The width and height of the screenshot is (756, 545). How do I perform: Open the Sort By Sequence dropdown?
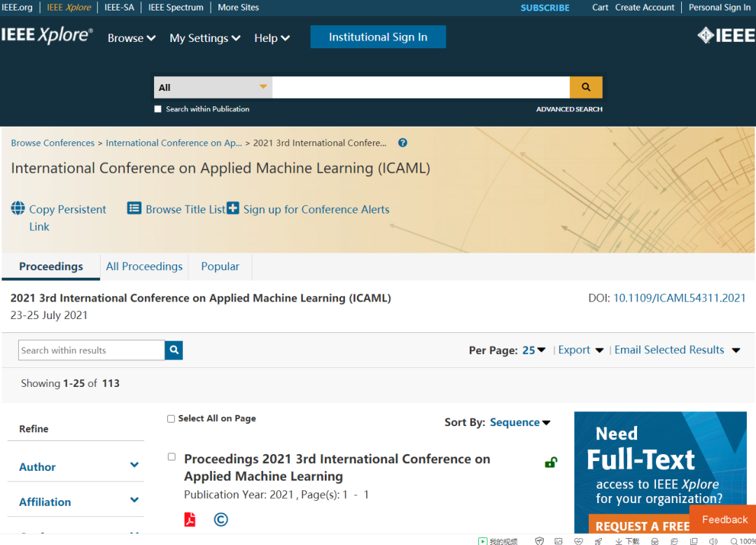coord(520,423)
